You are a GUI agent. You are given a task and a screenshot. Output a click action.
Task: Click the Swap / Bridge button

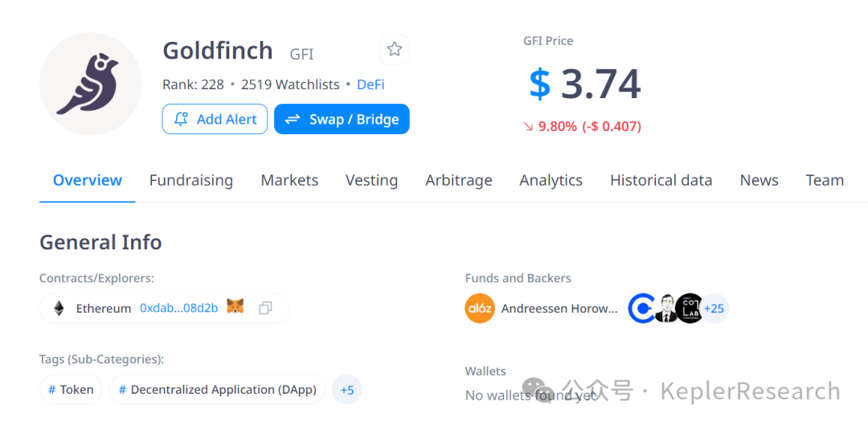[x=342, y=119]
